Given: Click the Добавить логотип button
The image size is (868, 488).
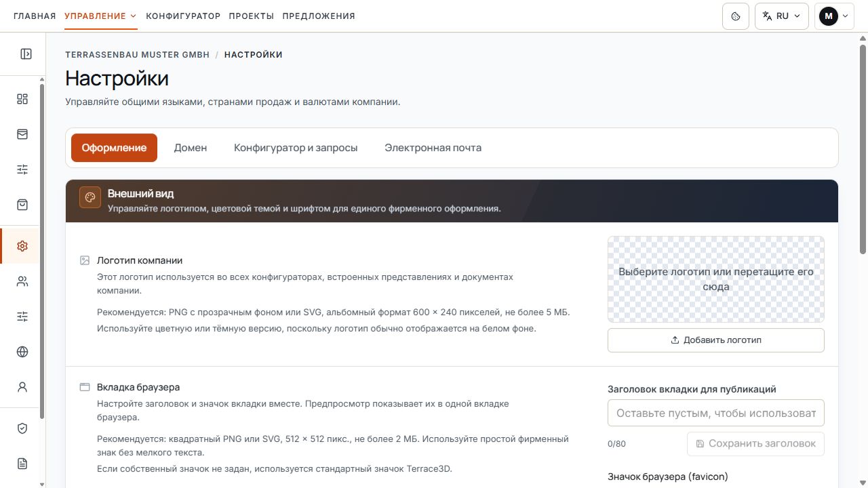Looking at the screenshot, I should (716, 340).
